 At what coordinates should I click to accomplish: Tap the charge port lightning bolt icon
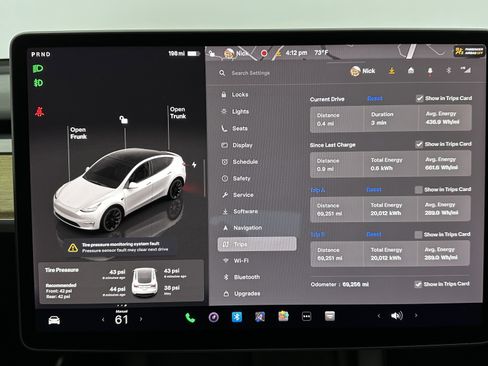[x=194, y=165]
